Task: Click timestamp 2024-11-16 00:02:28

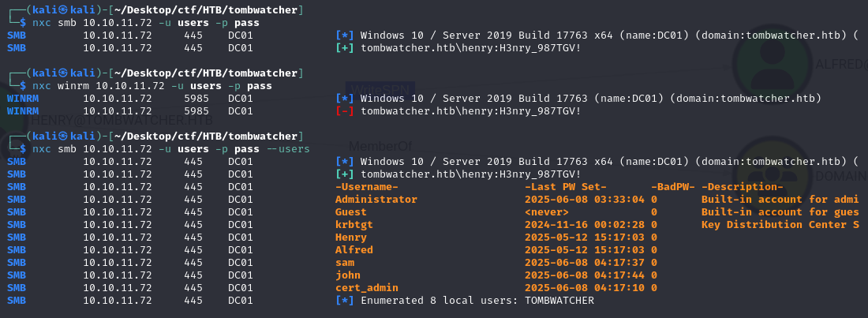Action: (x=585, y=224)
